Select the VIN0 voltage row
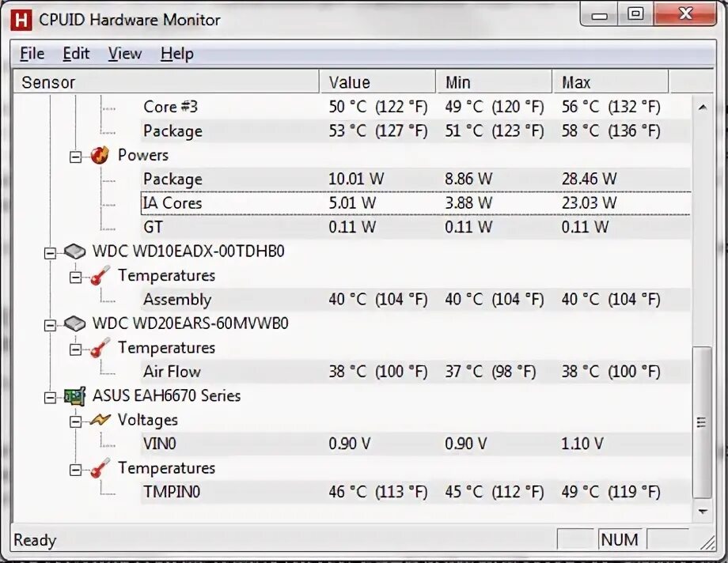This screenshot has width=728, height=563. [x=416, y=444]
